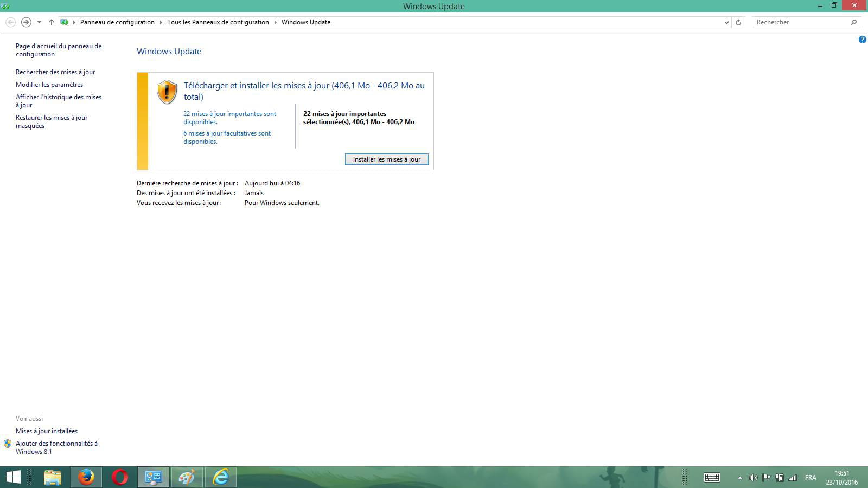Click the Action Center flag icon
The width and height of the screenshot is (868, 488).
tap(766, 478)
